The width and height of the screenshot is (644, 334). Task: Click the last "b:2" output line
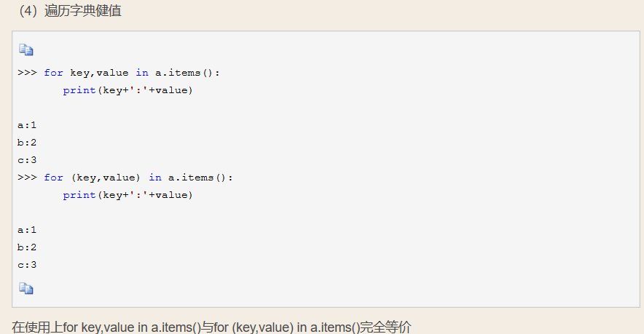click(27, 247)
